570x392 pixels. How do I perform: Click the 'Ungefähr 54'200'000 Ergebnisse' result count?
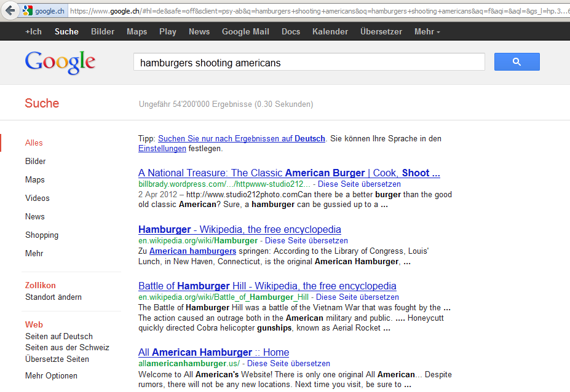pyautogui.click(x=226, y=104)
